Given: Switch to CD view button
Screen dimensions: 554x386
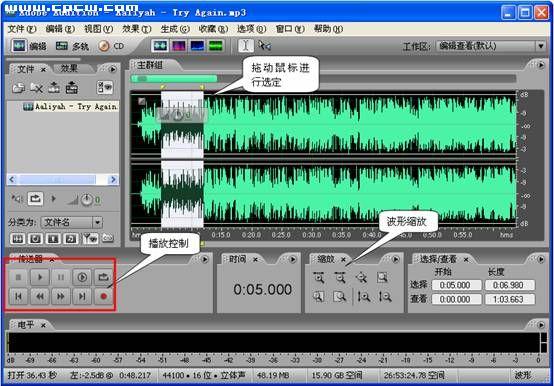Looking at the screenshot, I should pyautogui.click(x=111, y=46).
